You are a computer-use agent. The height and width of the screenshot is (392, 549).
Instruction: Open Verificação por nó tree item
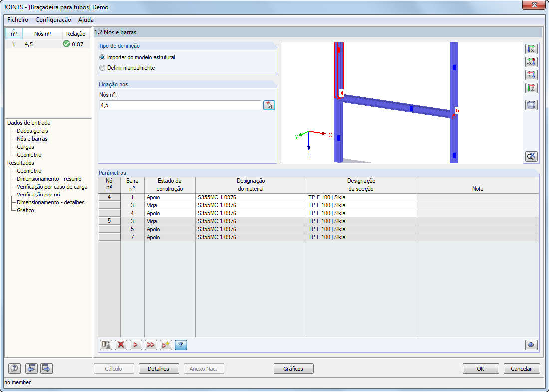(38, 195)
